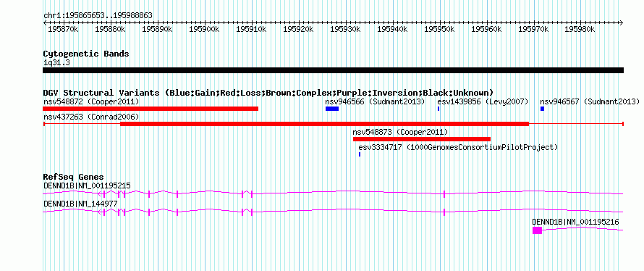Click the DENND1B|NM_144977 gene label

[x=80, y=204]
